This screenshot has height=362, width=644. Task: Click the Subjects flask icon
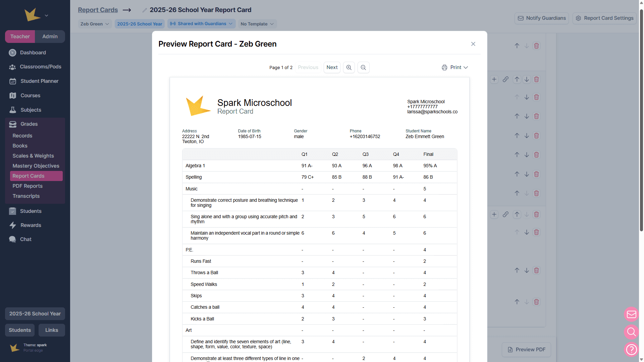(13, 110)
